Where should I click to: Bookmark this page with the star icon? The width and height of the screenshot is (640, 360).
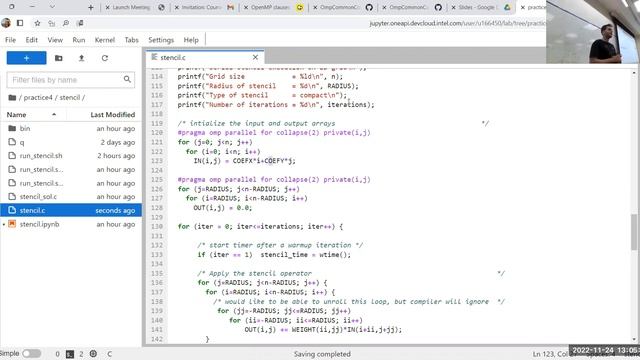pos(37,23)
